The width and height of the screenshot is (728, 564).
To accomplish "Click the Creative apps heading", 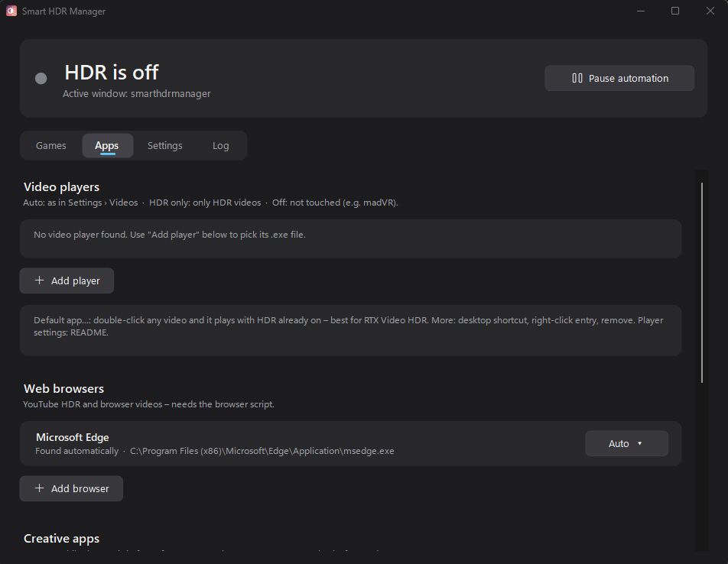I will [x=61, y=539].
